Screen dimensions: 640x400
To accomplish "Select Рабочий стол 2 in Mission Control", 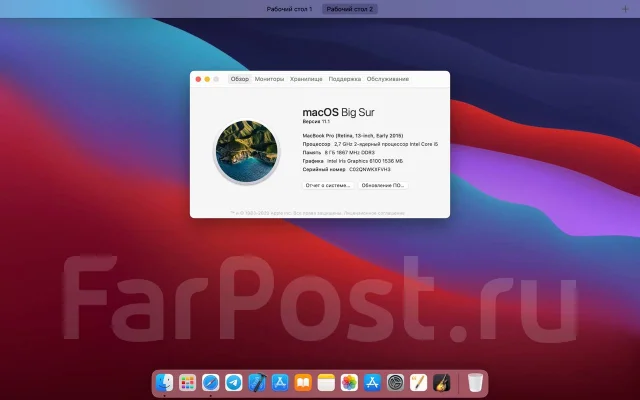I will (x=350, y=9).
